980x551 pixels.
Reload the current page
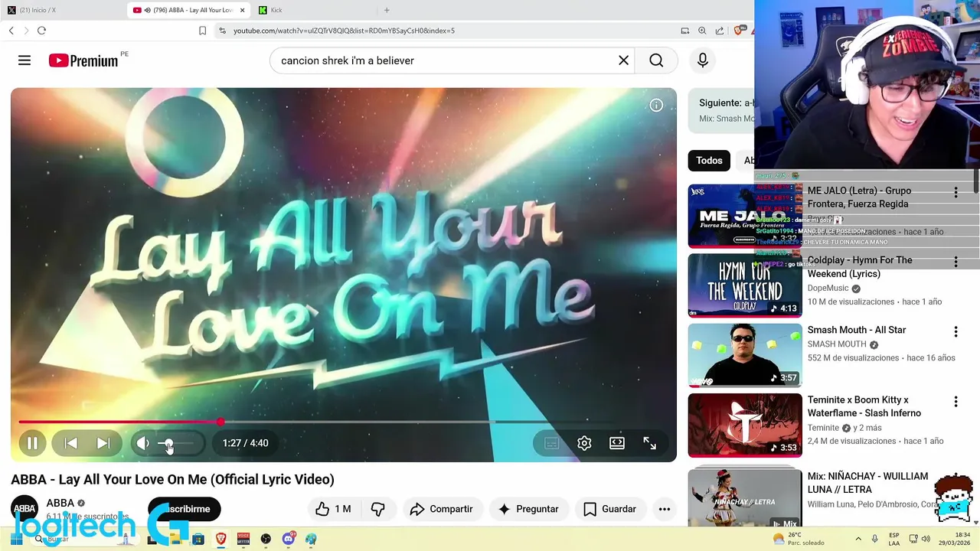pos(41,31)
